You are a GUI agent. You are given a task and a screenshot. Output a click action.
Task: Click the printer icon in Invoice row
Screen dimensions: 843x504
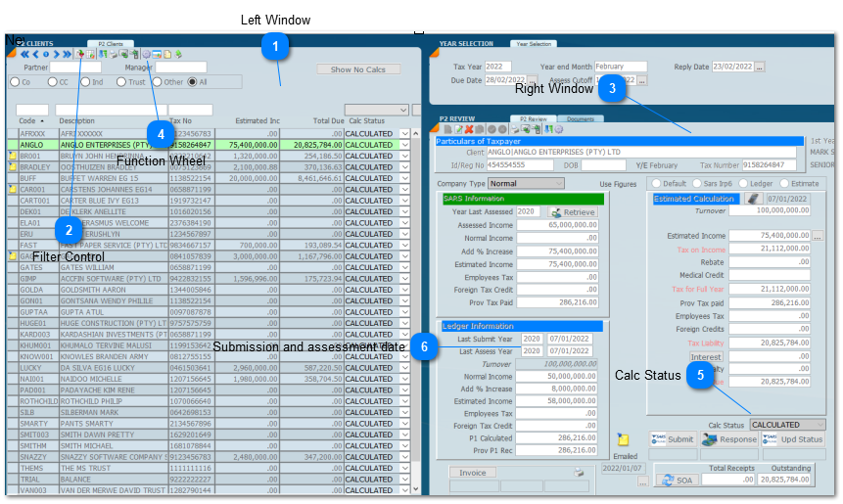[579, 473]
